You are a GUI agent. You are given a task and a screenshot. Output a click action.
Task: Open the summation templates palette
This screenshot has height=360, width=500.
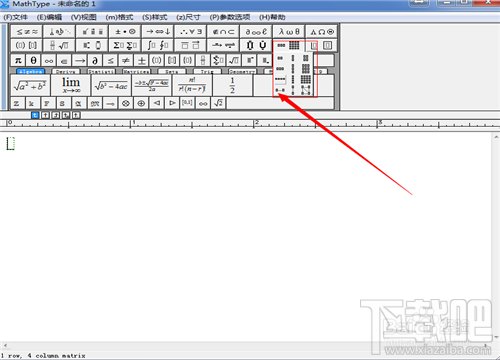pyautogui.click(x=125, y=45)
